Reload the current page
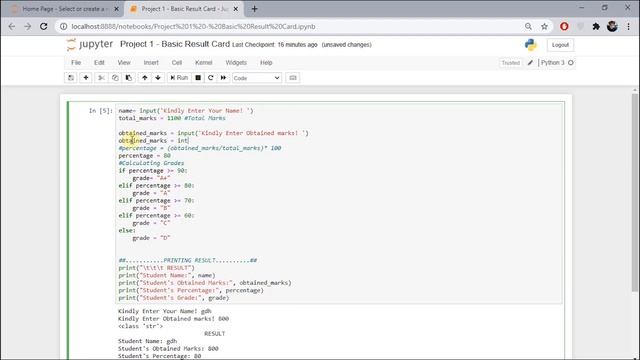The image size is (640, 360). (x=44, y=27)
